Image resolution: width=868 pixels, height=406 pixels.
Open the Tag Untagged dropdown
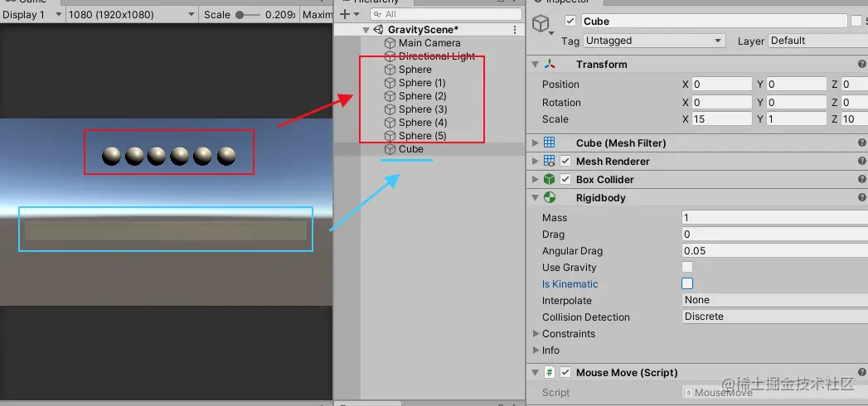click(x=654, y=41)
